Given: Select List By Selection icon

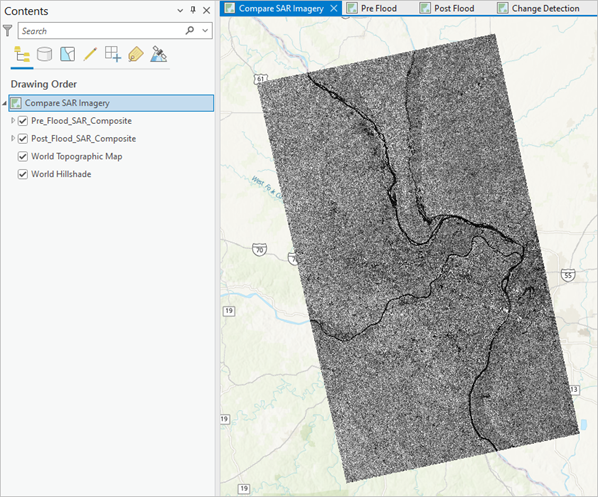Looking at the screenshot, I should (68, 54).
